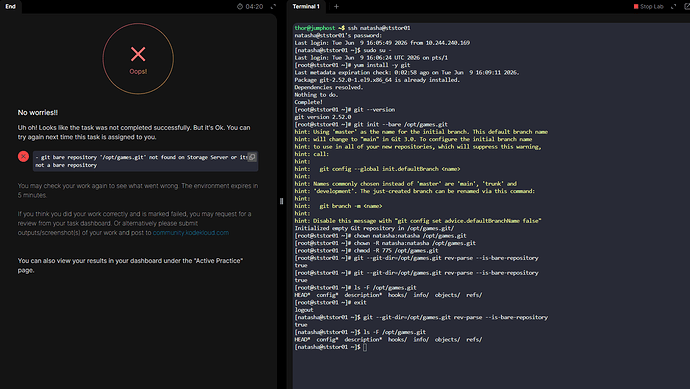This screenshot has width=690, height=389.
Task: Click the large Oops X circle
Action: click(138, 59)
